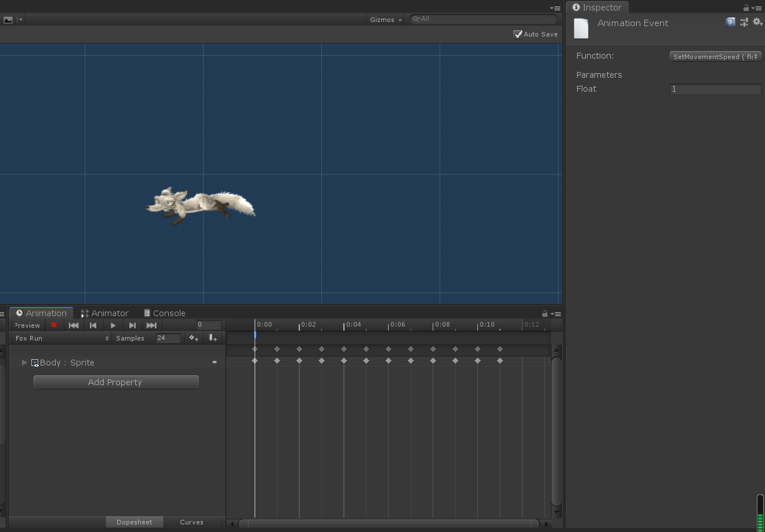Toggle the Animation window lock
Image resolution: width=765 pixels, height=532 pixels.
pyautogui.click(x=545, y=313)
